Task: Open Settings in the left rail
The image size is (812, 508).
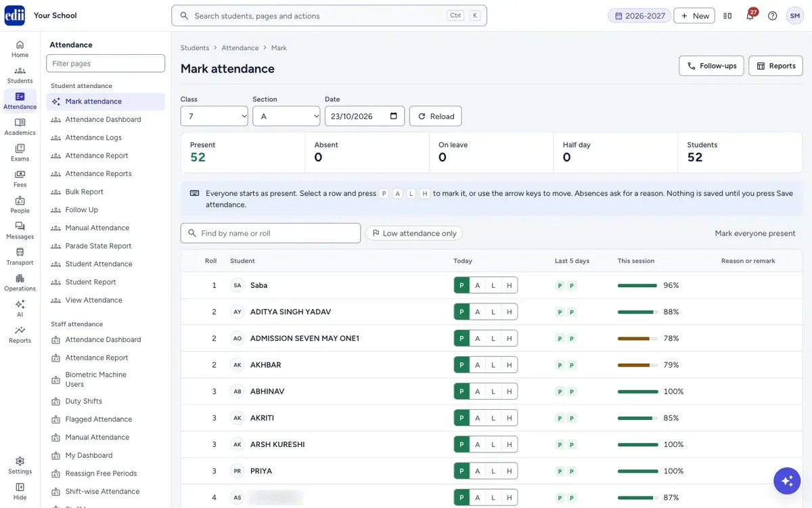Action: click(20, 465)
